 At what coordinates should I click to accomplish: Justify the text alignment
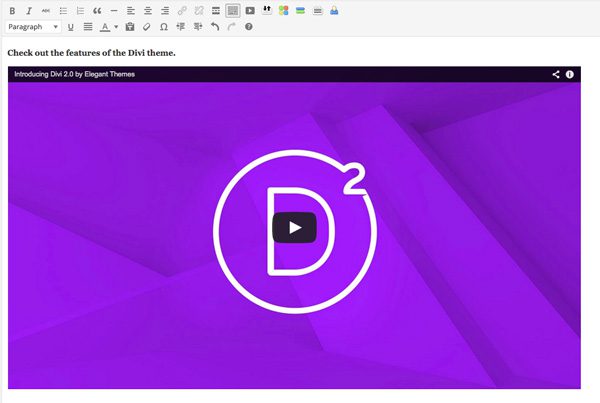[x=88, y=27]
